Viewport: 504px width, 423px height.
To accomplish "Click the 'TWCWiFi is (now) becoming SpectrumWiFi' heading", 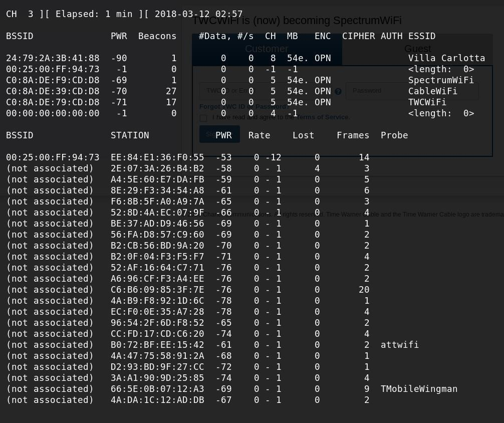I will coord(297,21).
